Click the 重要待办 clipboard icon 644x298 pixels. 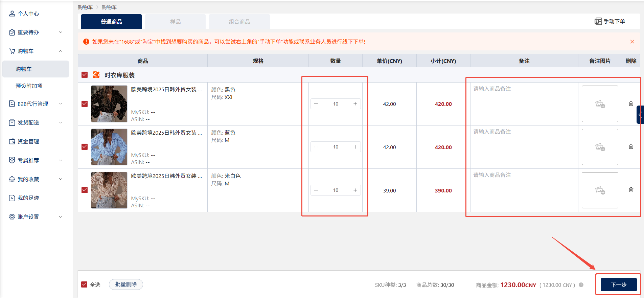(x=12, y=32)
